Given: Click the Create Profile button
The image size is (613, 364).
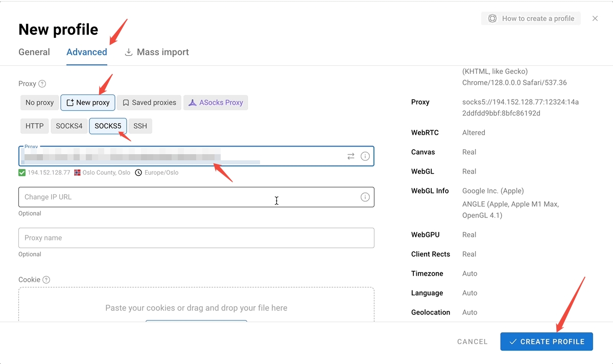Looking at the screenshot, I should click(x=547, y=342).
